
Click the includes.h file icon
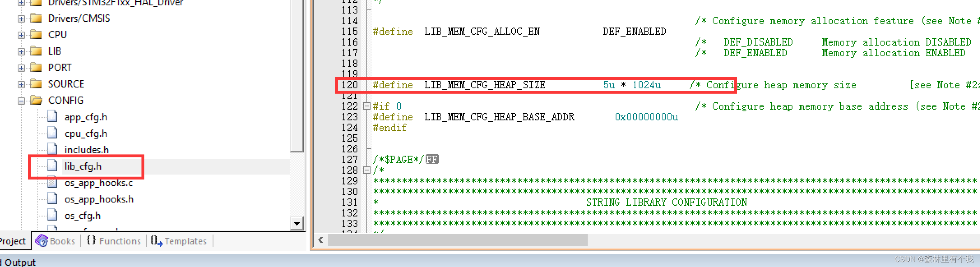(52, 149)
